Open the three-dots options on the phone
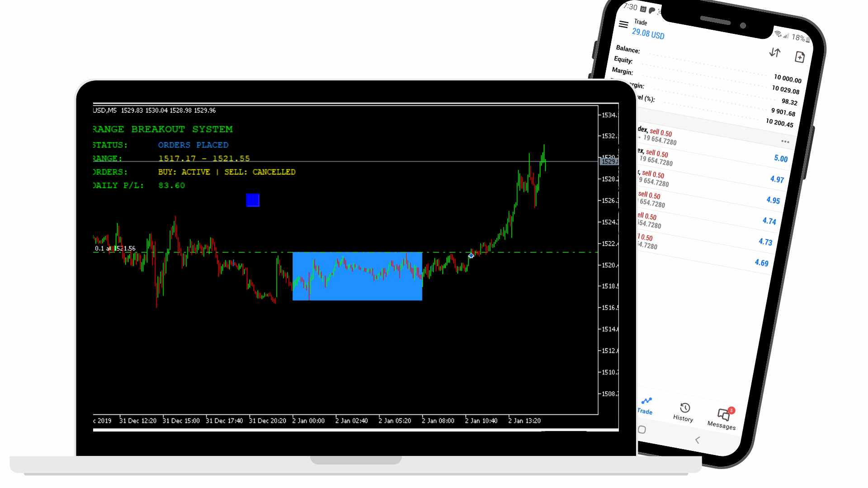 point(785,141)
